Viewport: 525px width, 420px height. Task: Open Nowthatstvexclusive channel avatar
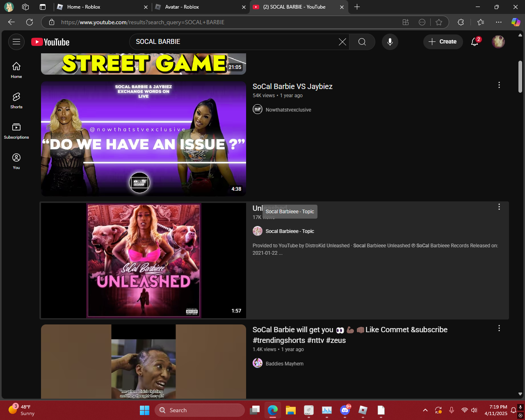(258, 109)
